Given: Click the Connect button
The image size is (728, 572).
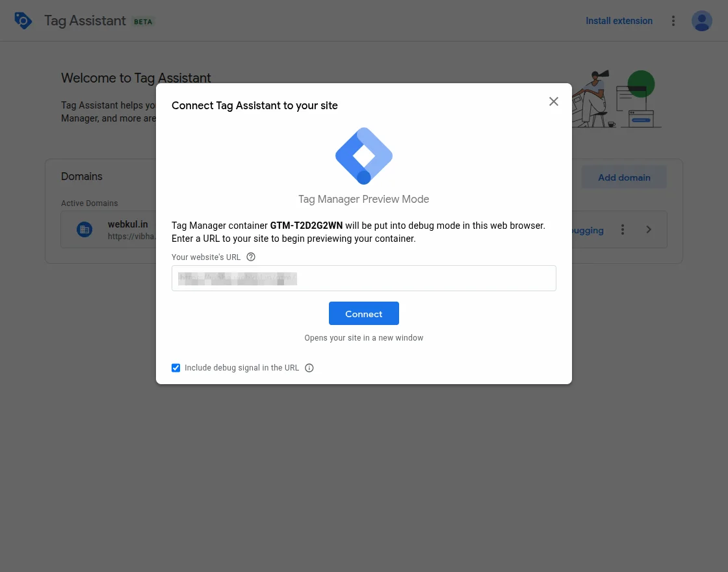Looking at the screenshot, I should [x=363, y=313].
